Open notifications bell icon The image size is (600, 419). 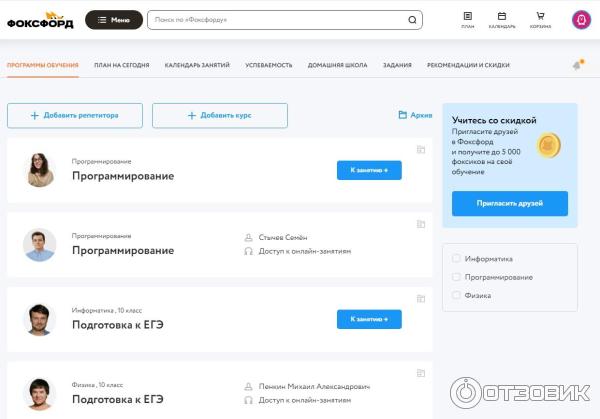click(578, 64)
